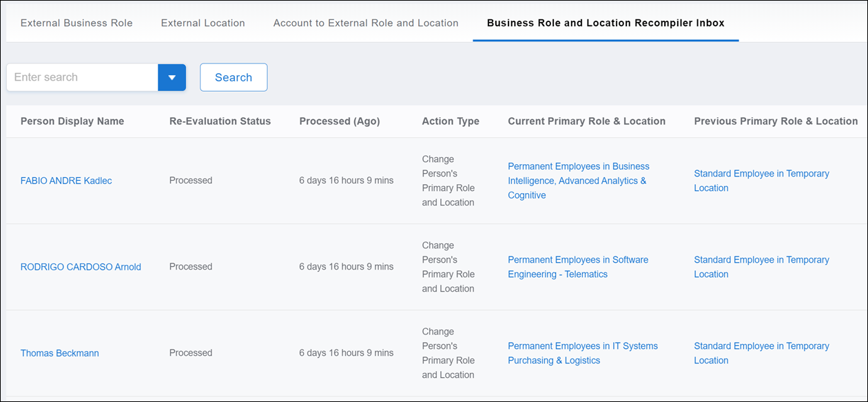This screenshot has height=402, width=868.
Task: Go to Account to External Role and Location tab
Action: pyautogui.click(x=366, y=23)
